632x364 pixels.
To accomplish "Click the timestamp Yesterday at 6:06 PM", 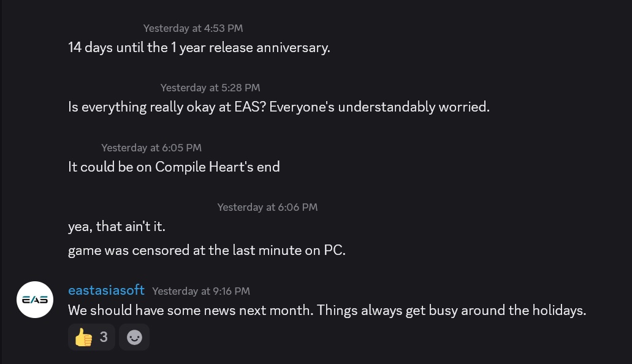I will [x=267, y=207].
